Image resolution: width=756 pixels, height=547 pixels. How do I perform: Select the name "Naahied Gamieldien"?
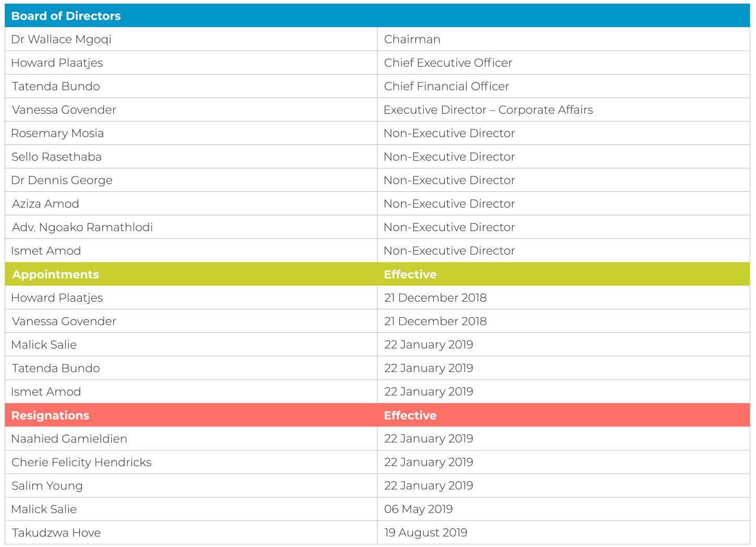[x=69, y=439]
